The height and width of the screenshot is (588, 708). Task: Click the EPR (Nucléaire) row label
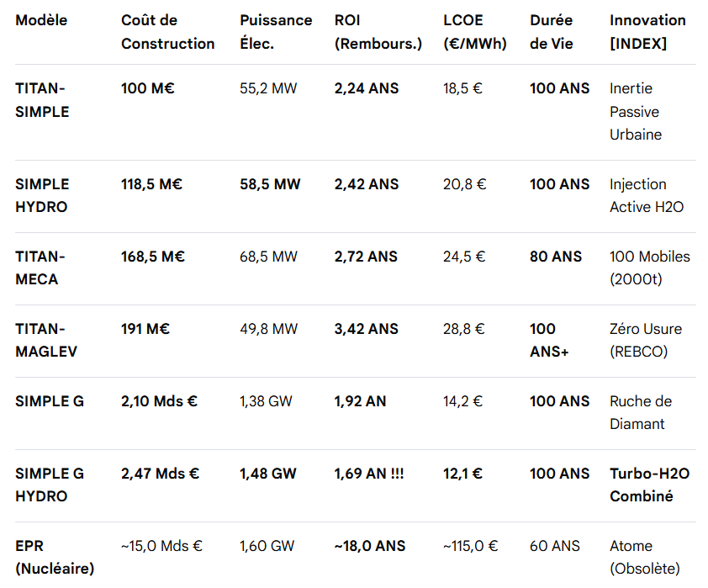click(55, 558)
